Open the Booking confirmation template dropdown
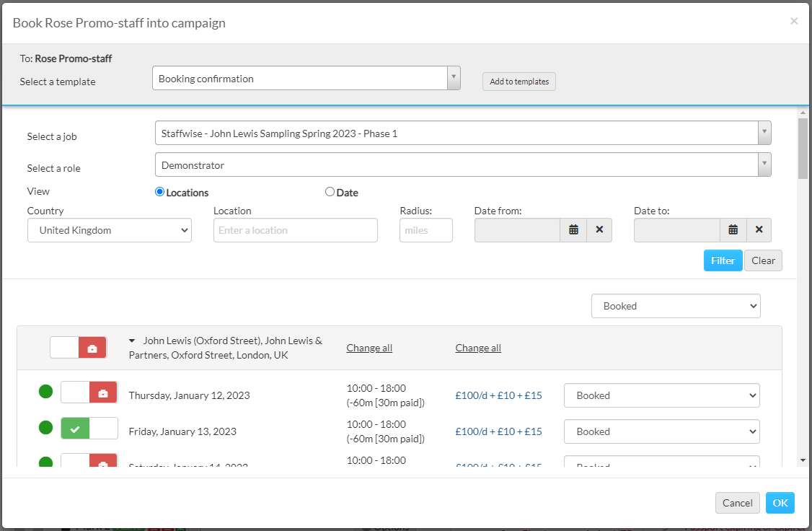Image resolution: width=812 pixels, height=531 pixels. point(306,78)
